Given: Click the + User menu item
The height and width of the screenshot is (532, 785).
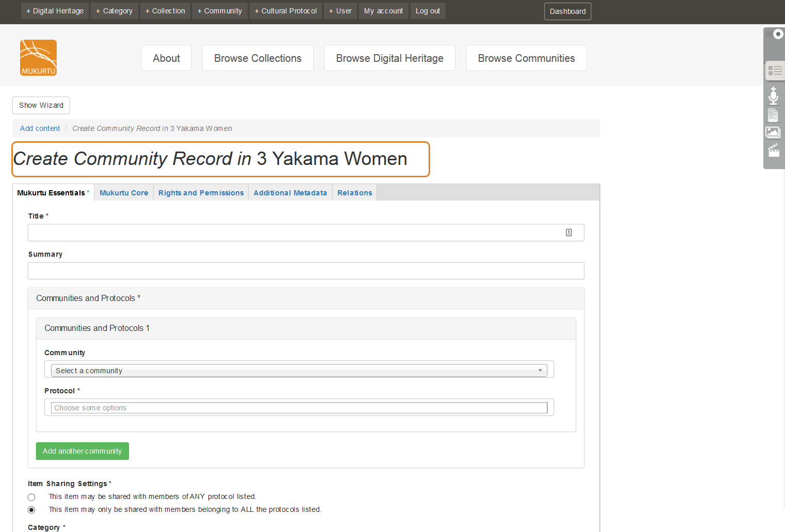Looking at the screenshot, I should point(340,11).
